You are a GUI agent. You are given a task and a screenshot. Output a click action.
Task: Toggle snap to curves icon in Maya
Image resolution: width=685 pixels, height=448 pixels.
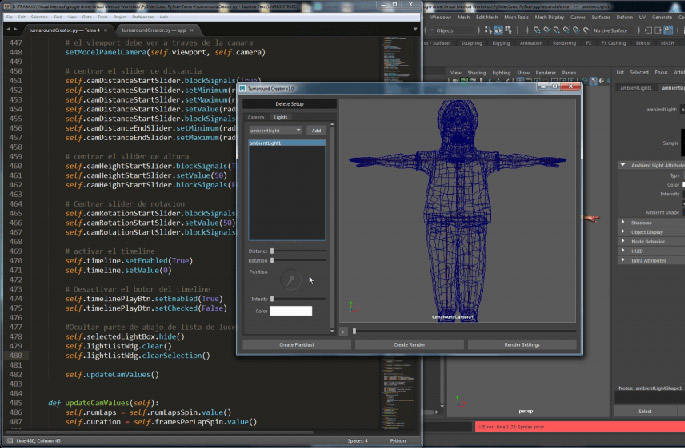click(x=547, y=30)
